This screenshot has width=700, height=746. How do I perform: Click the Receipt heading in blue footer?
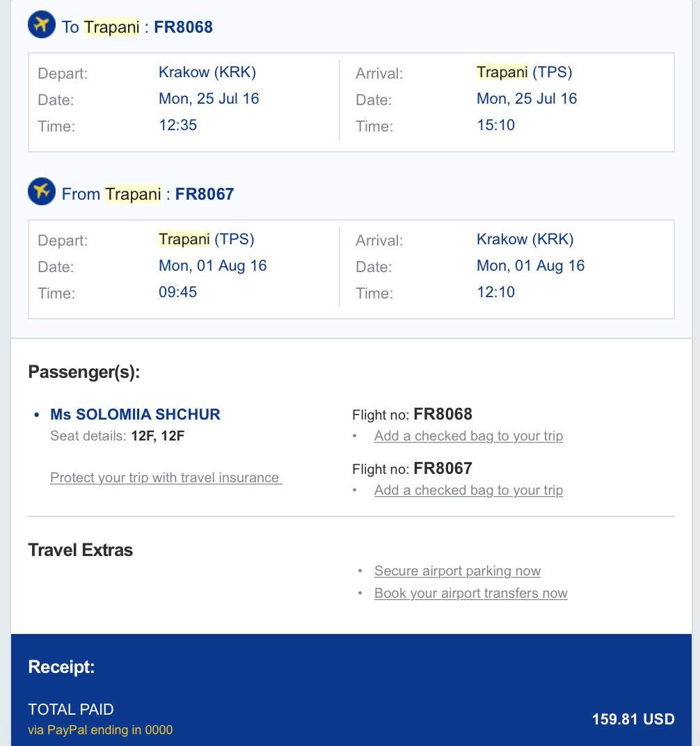pos(61,667)
